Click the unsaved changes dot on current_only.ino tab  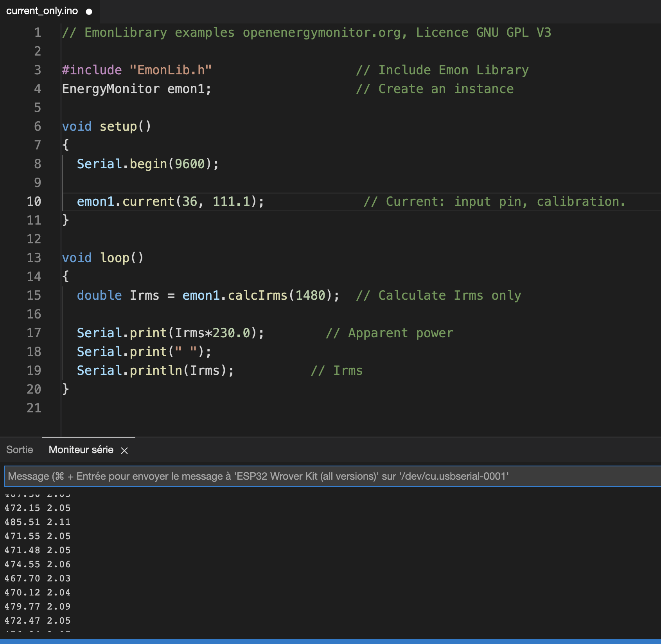click(x=88, y=11)
